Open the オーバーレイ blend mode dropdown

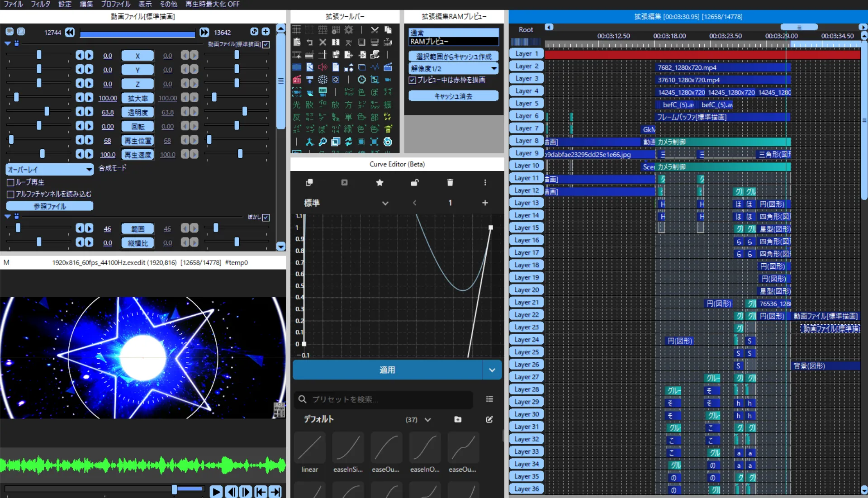pos(50,169)
